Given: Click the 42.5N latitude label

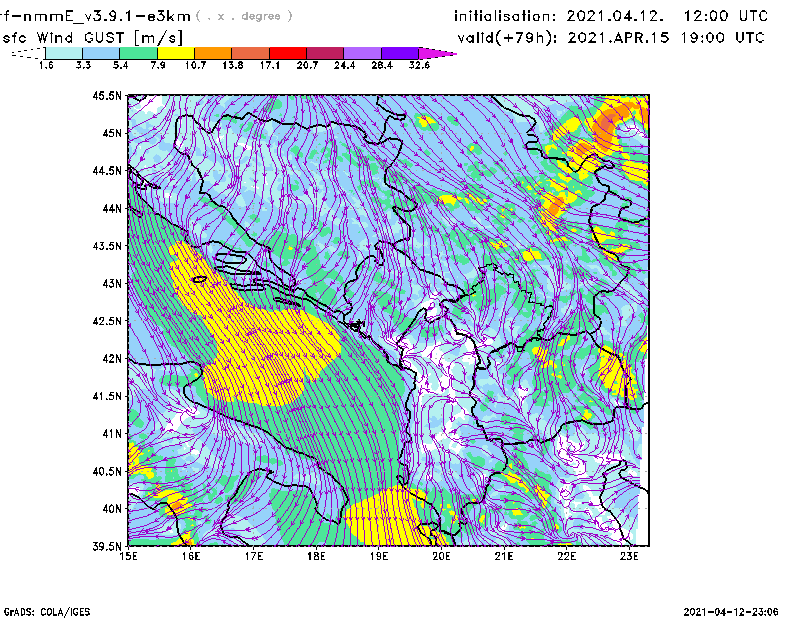Looking at the screenshot, I should coord(107,321).
